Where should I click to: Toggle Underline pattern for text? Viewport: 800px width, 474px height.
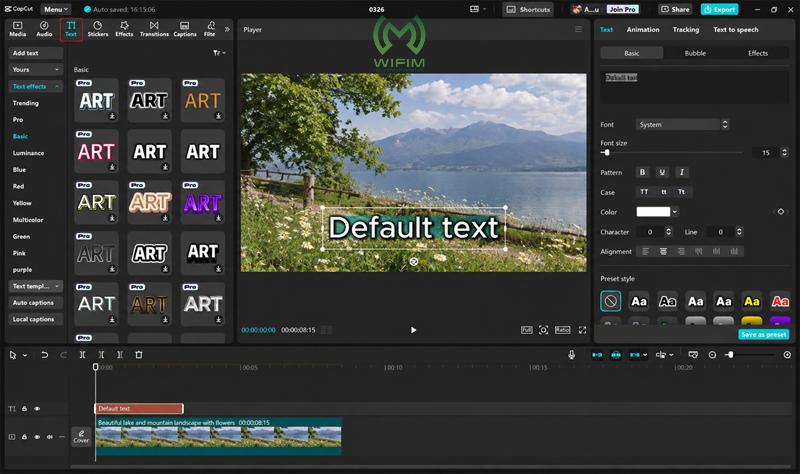click(x=662, y=172)
